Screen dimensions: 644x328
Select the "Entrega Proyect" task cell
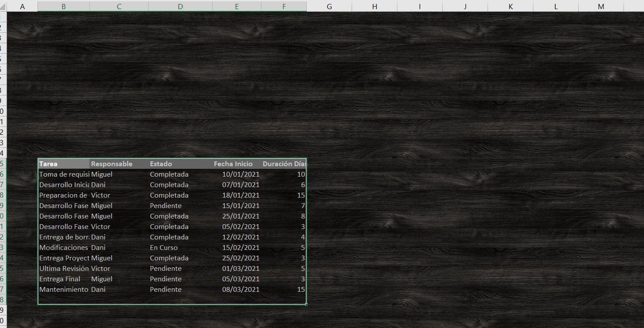point(64,258)
